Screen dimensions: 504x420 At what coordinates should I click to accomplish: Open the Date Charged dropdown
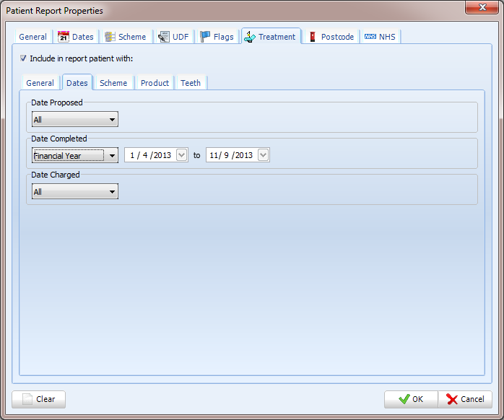pos(75,191)
